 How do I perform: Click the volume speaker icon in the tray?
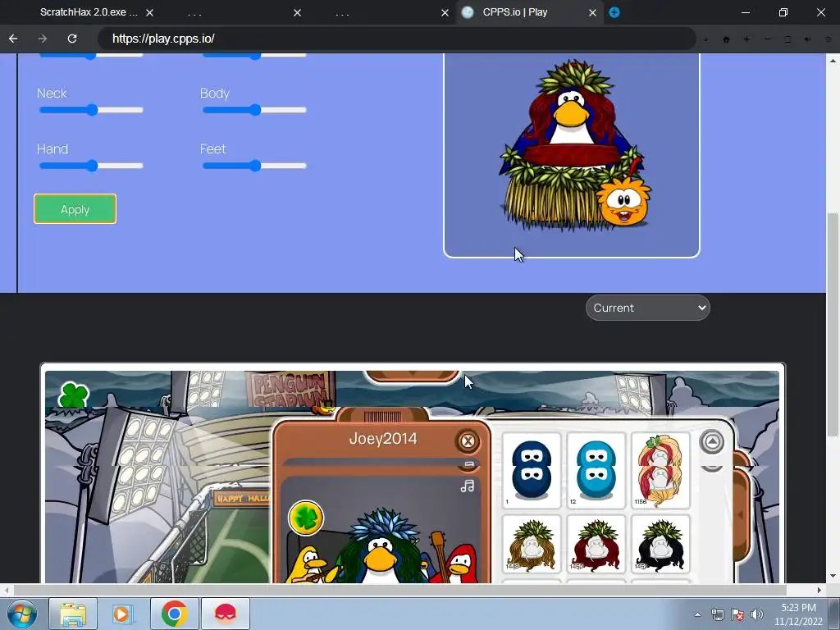point(757,614)
